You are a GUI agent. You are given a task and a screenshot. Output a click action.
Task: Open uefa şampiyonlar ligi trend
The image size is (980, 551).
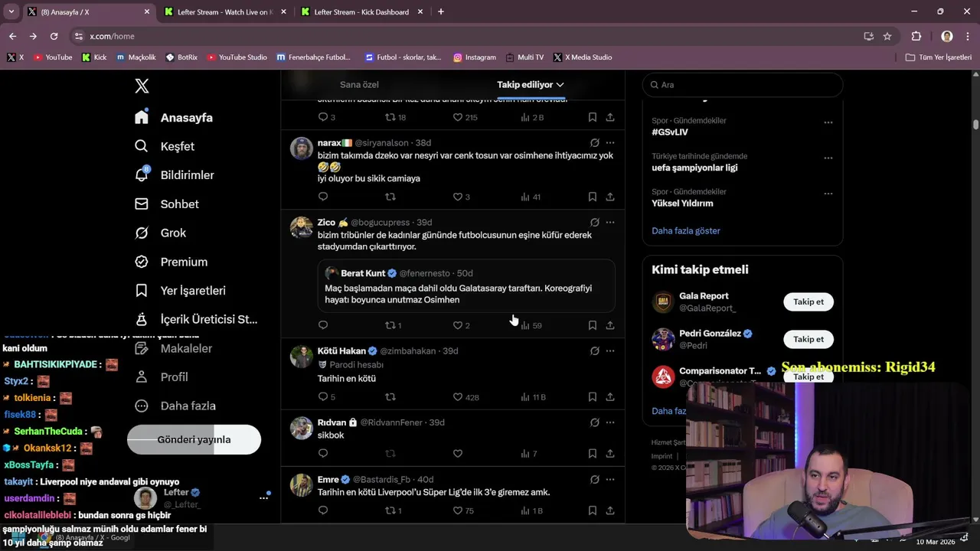click(694, 168)
